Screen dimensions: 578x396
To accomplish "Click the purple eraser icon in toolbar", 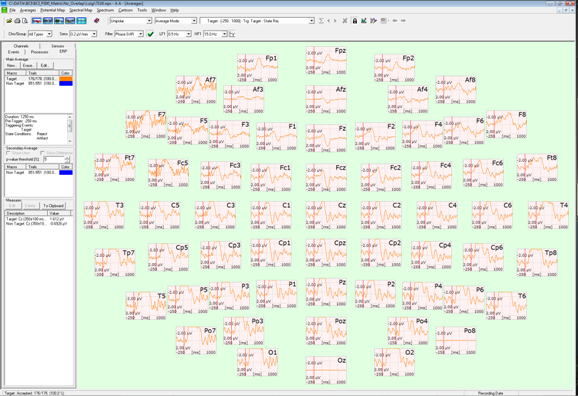I will click(97, 21).
